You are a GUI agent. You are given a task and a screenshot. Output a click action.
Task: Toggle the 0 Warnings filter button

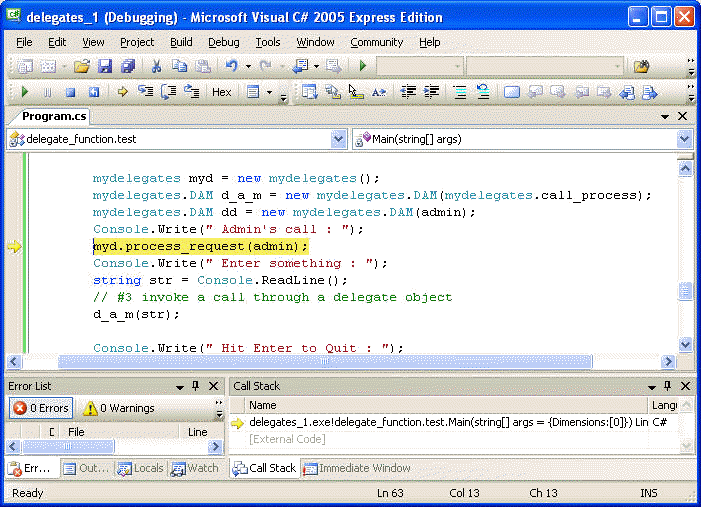[x=118, y=408]
